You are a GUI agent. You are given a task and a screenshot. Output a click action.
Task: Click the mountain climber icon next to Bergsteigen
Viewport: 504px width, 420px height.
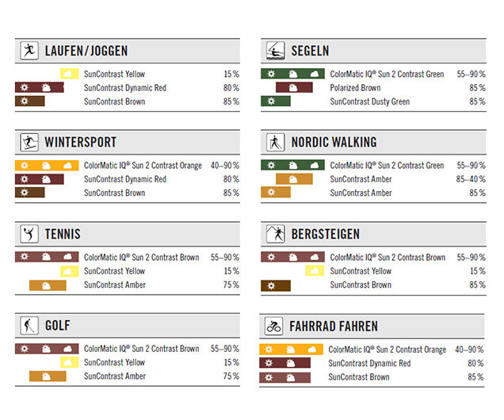276,234
